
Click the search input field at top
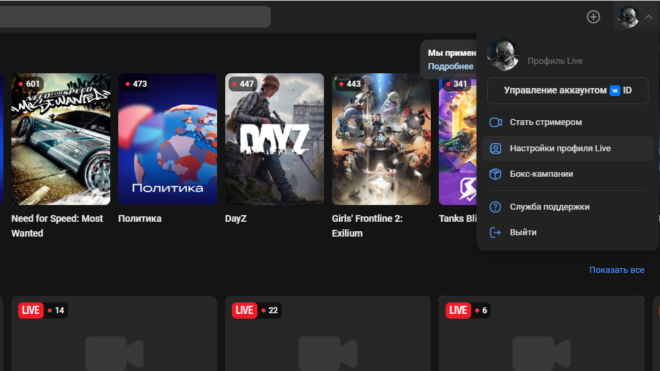[135, 17]
